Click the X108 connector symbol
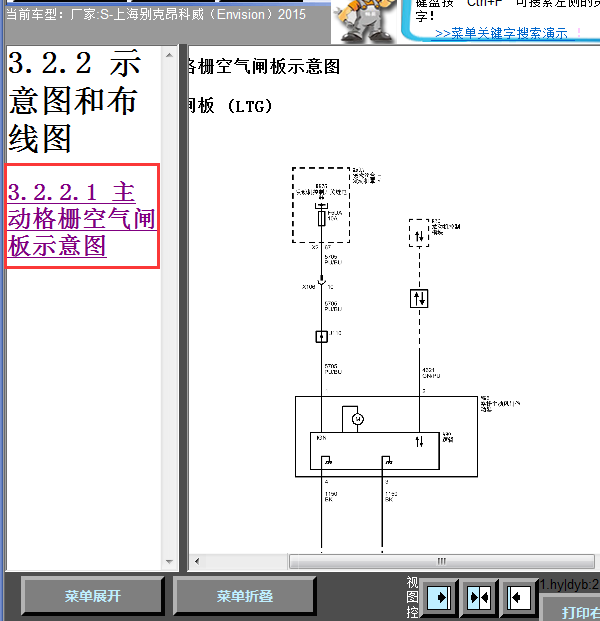 (322, 282)
